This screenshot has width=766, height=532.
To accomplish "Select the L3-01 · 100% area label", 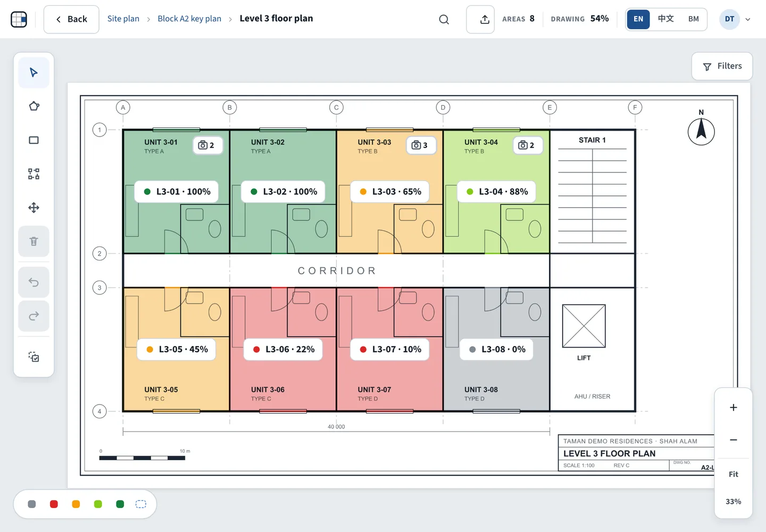I will (x=177, y=192).
